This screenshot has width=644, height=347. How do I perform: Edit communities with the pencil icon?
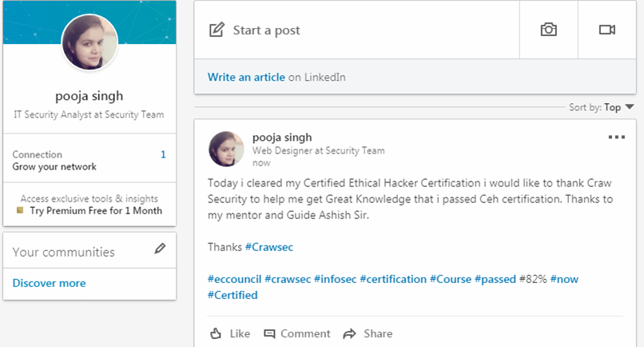(x=160, y=249)
